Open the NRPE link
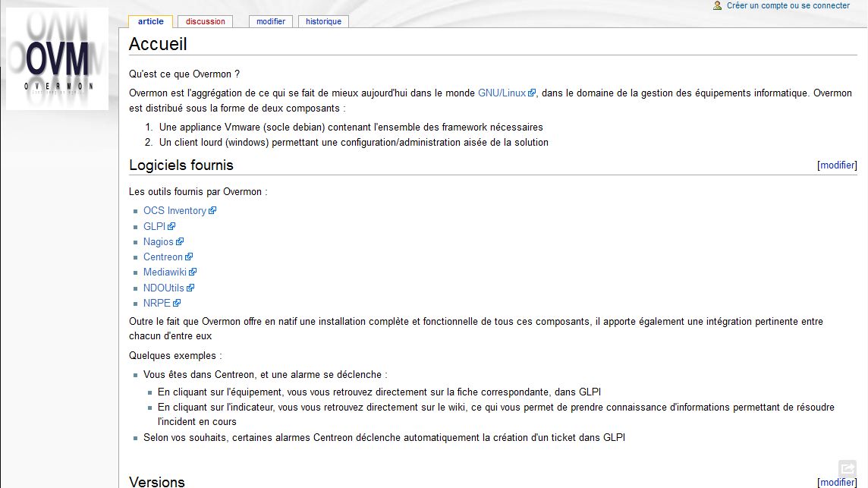 click(x=156, y=303)
